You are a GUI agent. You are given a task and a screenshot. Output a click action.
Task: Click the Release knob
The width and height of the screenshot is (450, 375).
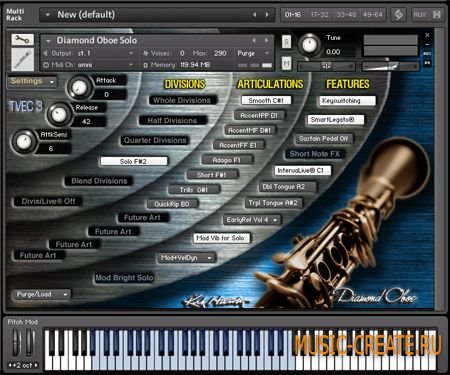pyautogui.click(x=59, y=114)
